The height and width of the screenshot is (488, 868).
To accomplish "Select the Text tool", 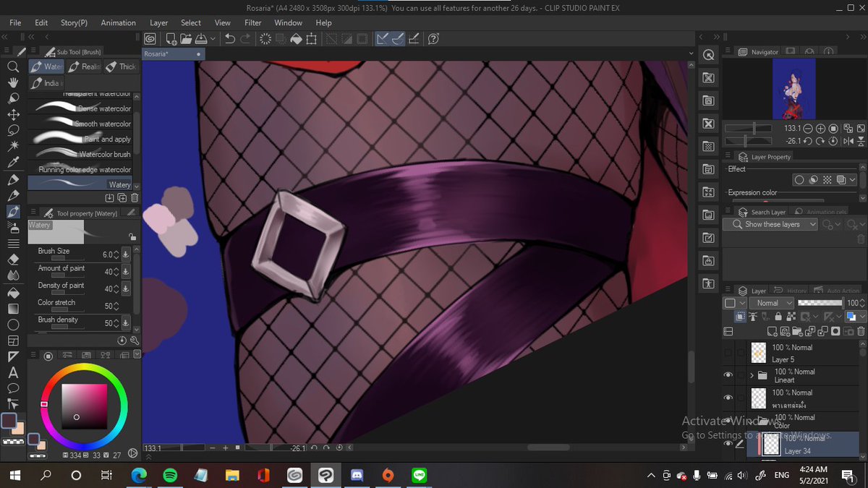I will click(x=12, y=373).
